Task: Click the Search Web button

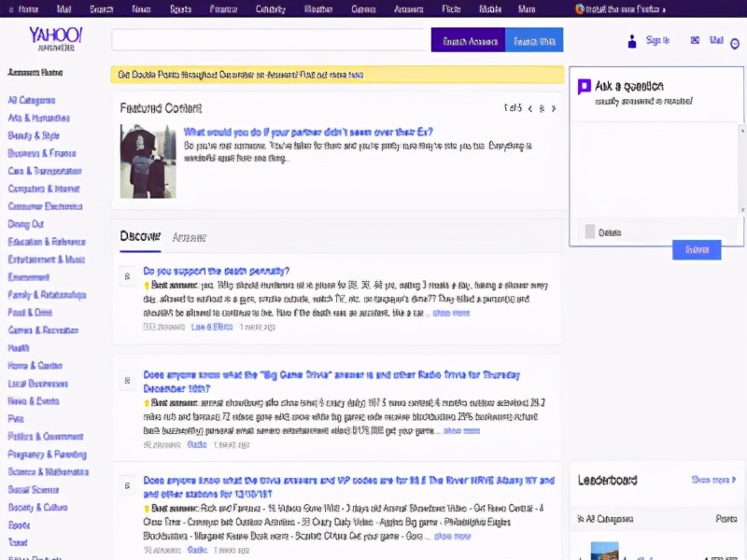Action: [534, 40]
